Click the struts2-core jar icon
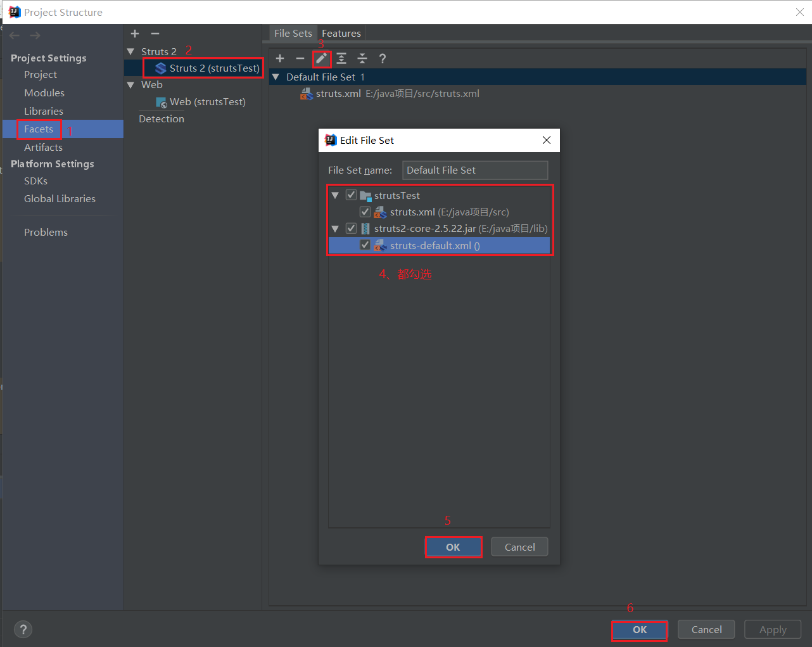Viewport: 812px width, 647px height. pyautogui.click(x=365, y=229)
